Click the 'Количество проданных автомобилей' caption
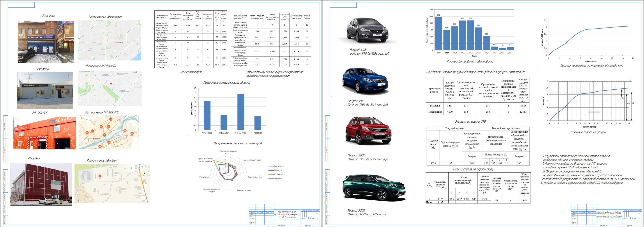The image size is (644, 227). click(x=470, y=62)
